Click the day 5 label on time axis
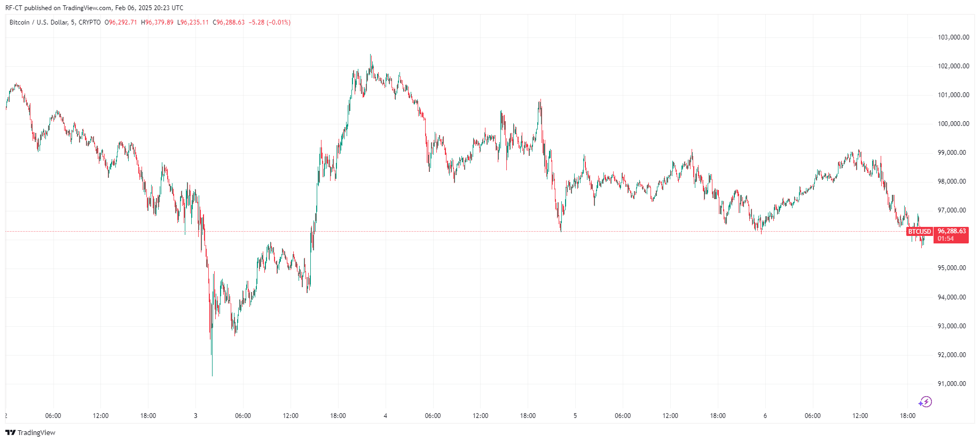The width and height of the screenshot is (980, 442). click(575, 416)
